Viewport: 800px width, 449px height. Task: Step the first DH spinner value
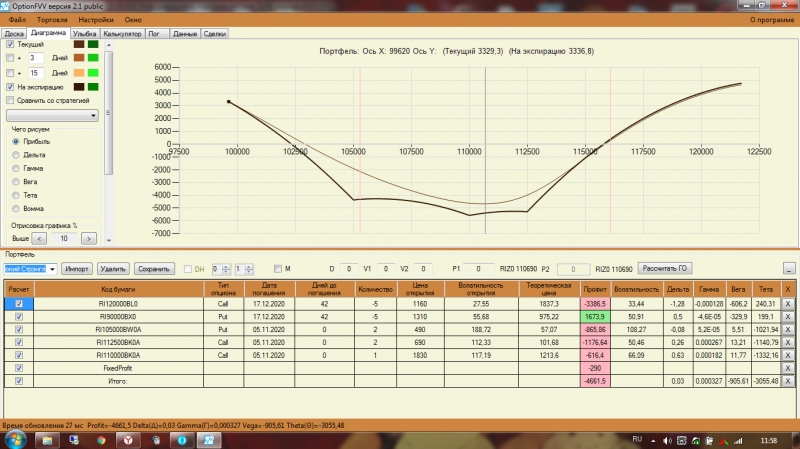[226, 269]
